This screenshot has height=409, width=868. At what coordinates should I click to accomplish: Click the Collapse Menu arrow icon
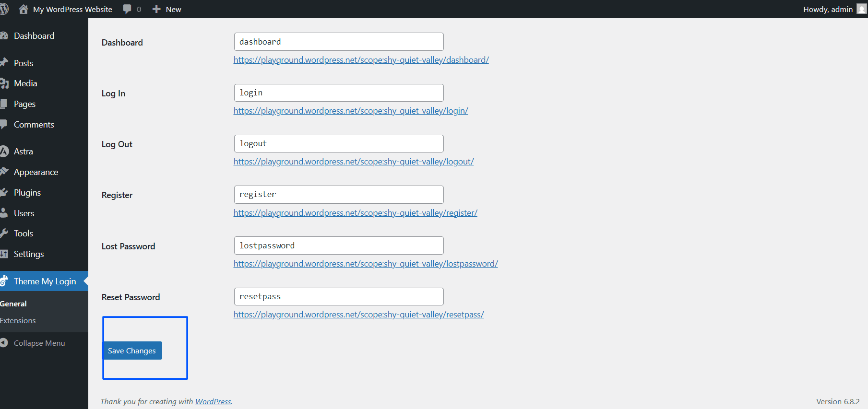click(x=4, y=343)
